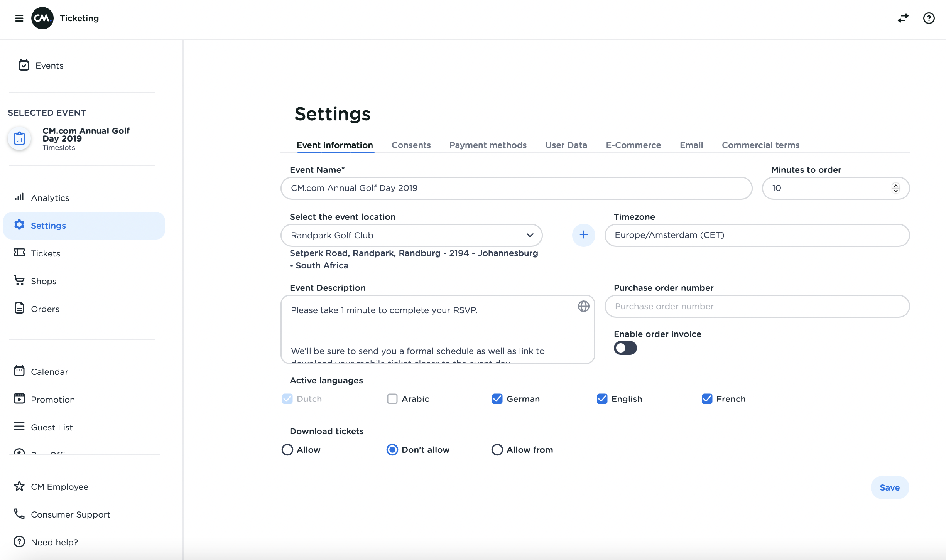Click the Minutes to order stepper arrows
This screenshot has width=946, height=560.
coord(895,188)
